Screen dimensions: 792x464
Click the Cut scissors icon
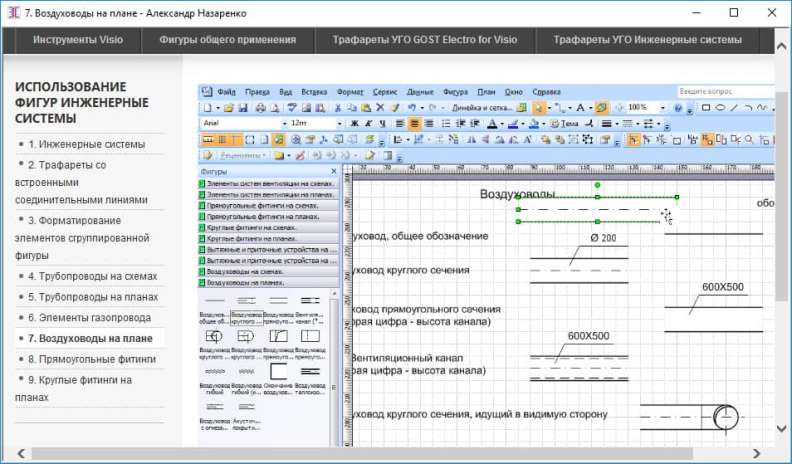[338, 108]
